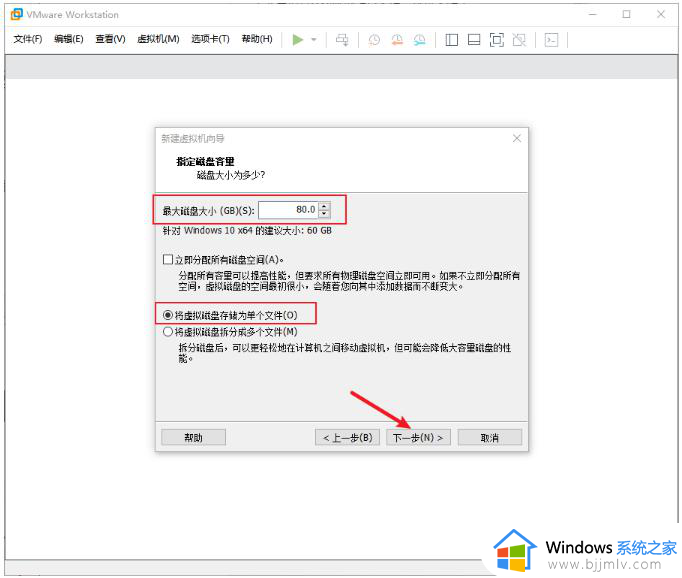The image size is (682, 578).
Task: Toggle the thumbnail bar view icon
Action: point(474,40)
